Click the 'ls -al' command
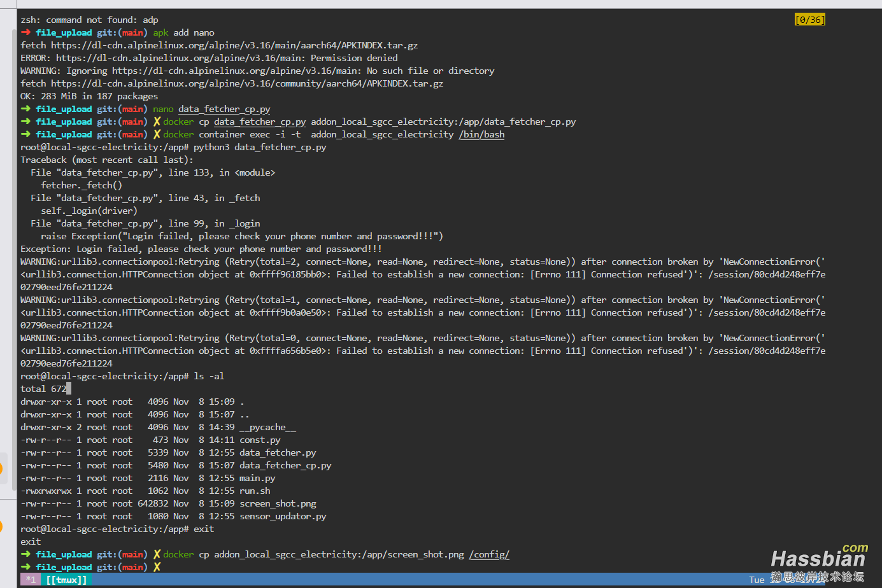The height and width of the screenshot is (588, 882). click(x=209, y=376)
